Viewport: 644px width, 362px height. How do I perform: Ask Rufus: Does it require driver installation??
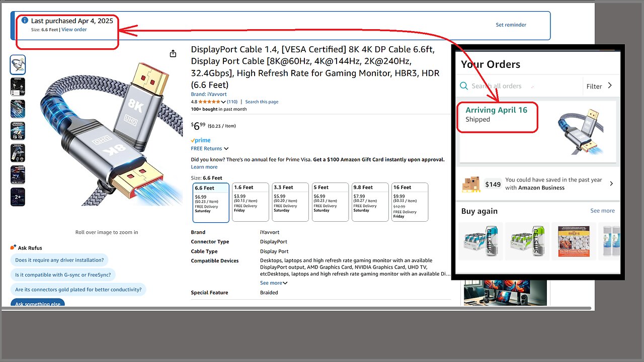click(x=59, y=260)
